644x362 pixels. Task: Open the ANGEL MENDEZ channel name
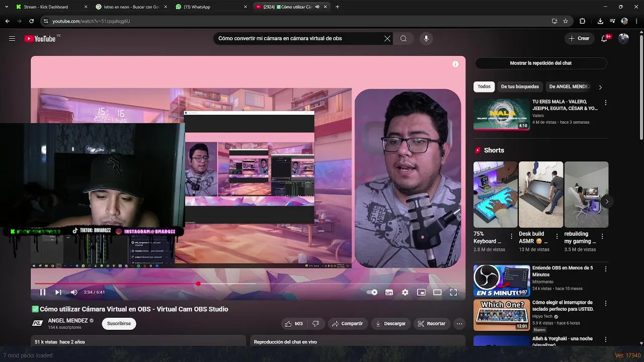(x=68, y=320)
